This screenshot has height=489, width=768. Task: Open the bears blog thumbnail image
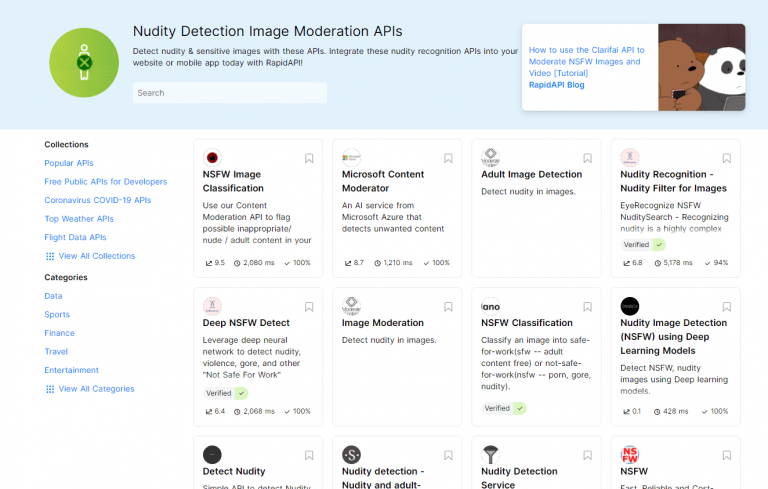[x=701, y=67]
